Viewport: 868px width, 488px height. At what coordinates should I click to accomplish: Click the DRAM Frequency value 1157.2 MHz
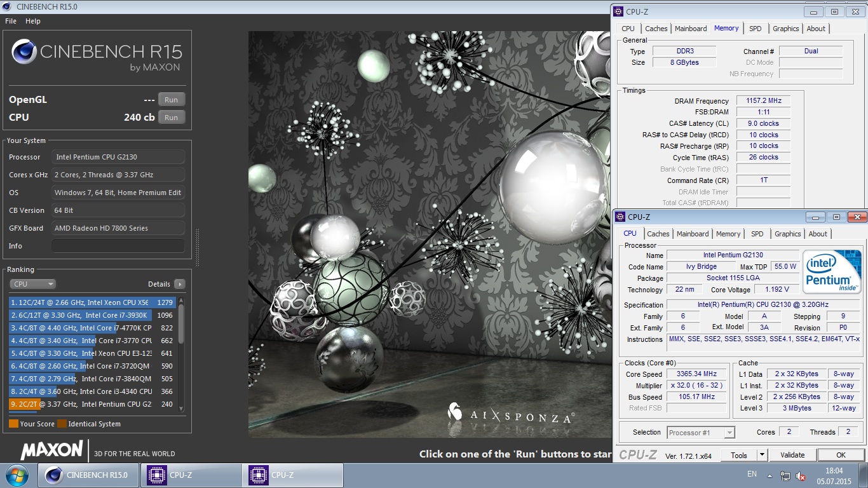[764, 100]
